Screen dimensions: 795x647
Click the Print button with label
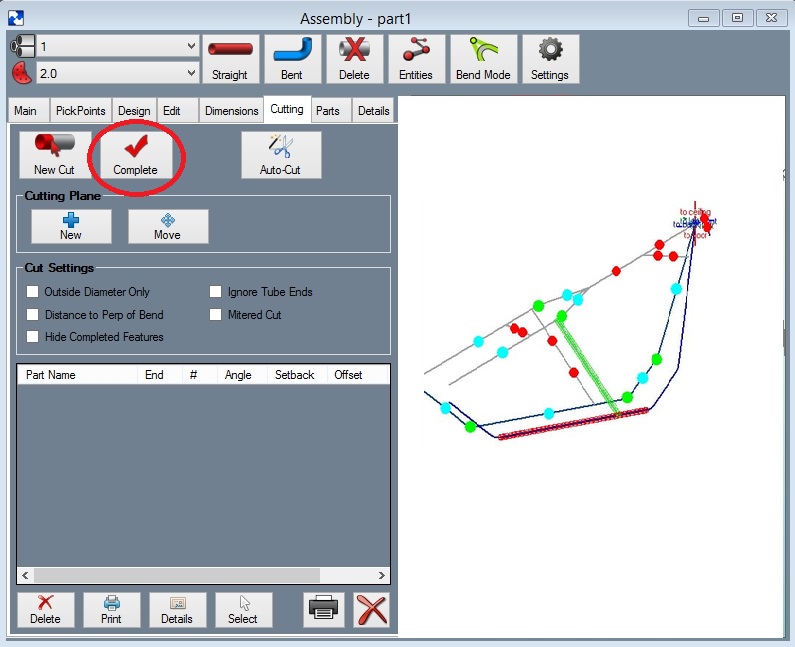pos(112,610)
